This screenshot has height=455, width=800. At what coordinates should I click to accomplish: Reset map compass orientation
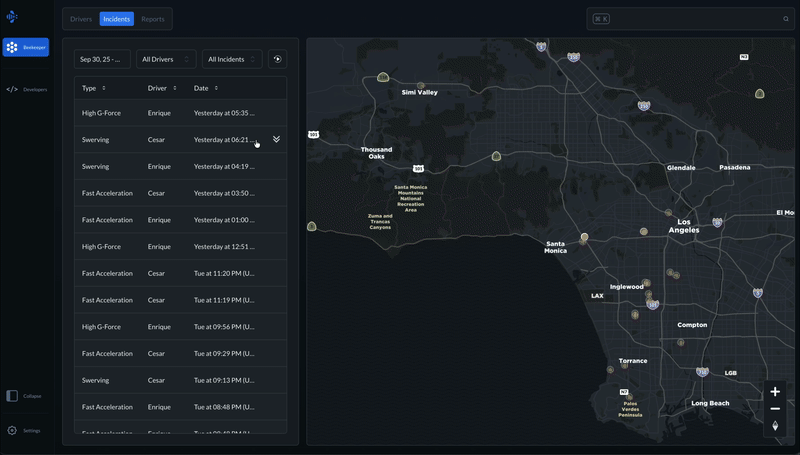[x=775, y=426]
